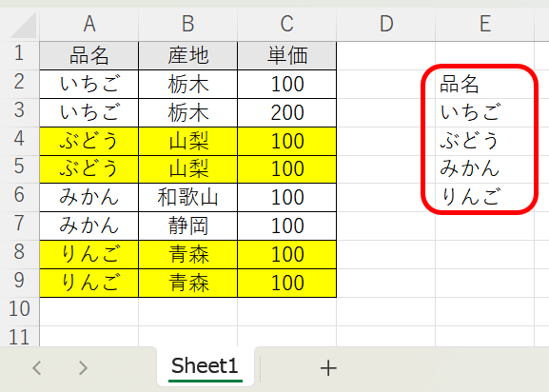The height and width of the screenshot is (392, 549).
Task: Select row 11 header
Action: (20, 336)
